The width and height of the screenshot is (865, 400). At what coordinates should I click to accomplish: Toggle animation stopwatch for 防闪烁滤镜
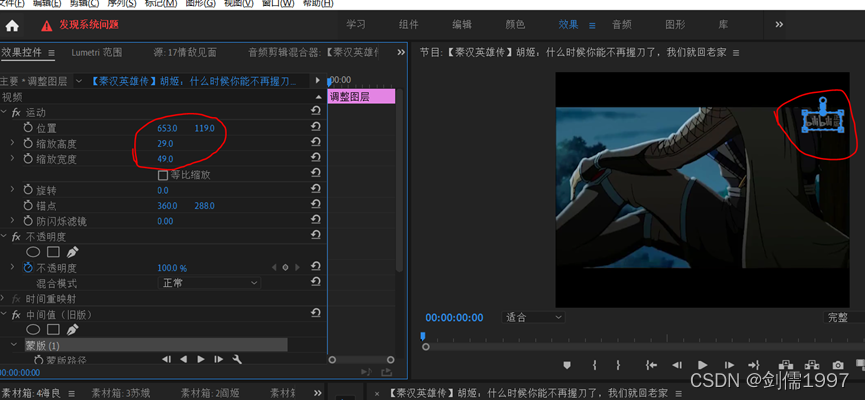click(x=28, y=221)
